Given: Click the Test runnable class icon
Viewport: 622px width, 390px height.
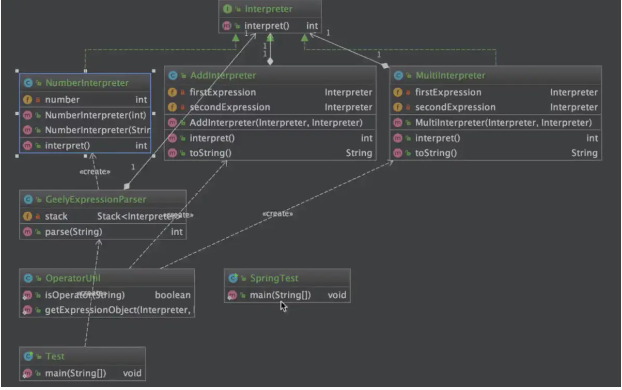Looking at the screenshot, I should coord(28,356).
